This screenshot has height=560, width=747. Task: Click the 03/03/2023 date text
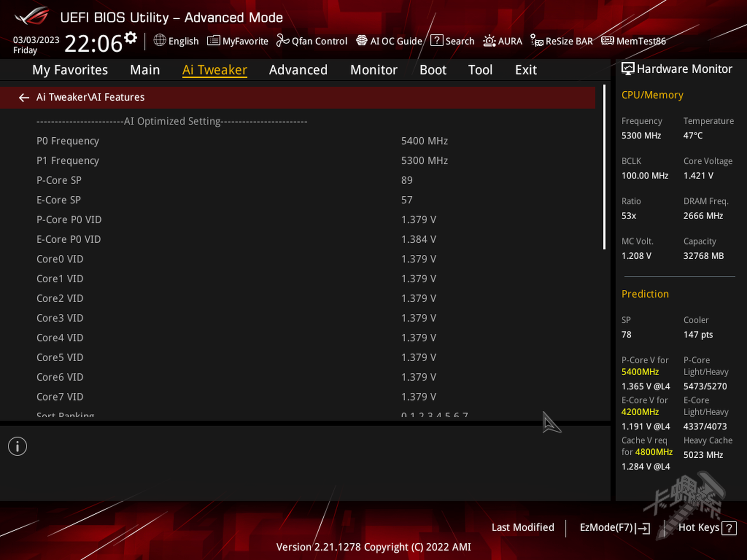(36, 40)
